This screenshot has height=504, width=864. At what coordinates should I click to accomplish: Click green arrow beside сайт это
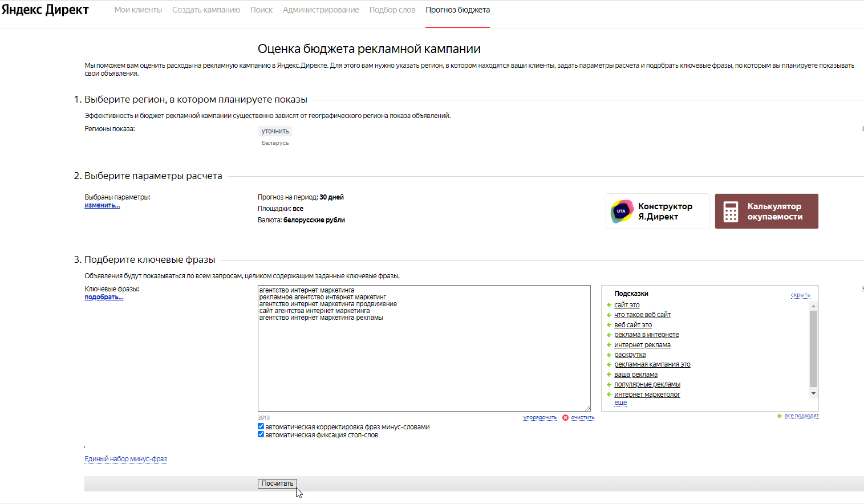pos(609,305)
